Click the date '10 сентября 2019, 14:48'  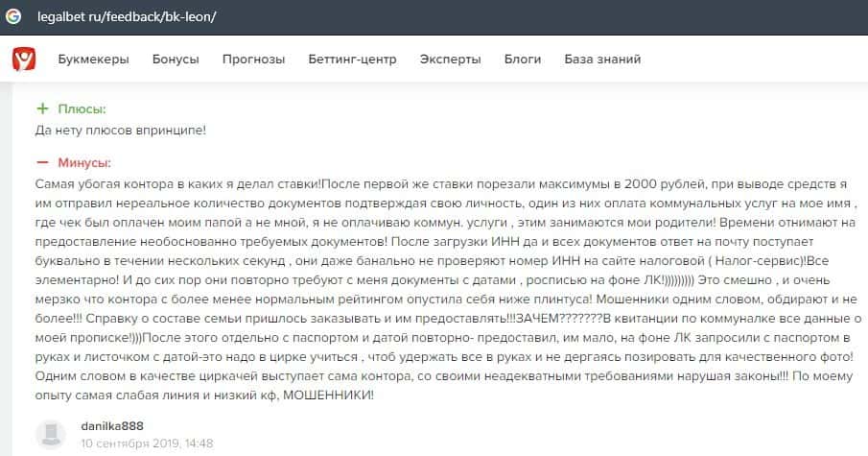(x=147, y=444)
